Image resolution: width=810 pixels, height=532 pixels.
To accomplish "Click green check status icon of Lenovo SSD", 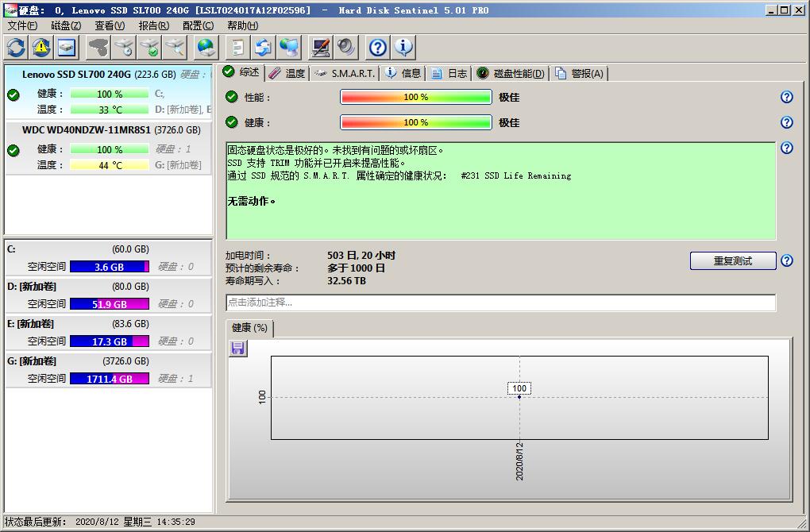I will [x=13, y=94].
